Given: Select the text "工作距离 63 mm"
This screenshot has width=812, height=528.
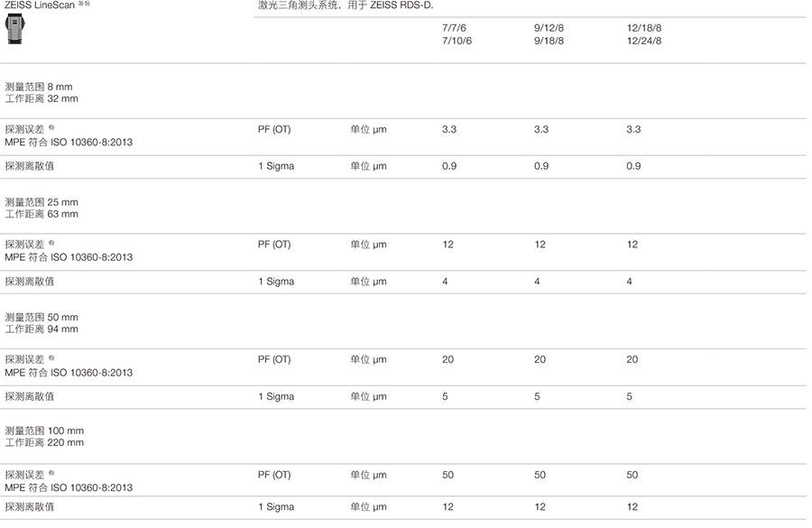Looking at the screenshot, I should coord(42,214).
